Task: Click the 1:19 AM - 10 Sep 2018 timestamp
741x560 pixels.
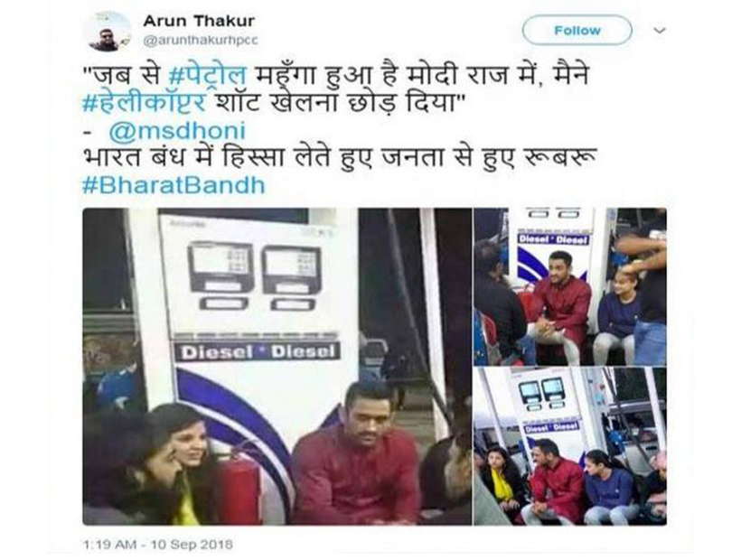Action: point(158,545)
